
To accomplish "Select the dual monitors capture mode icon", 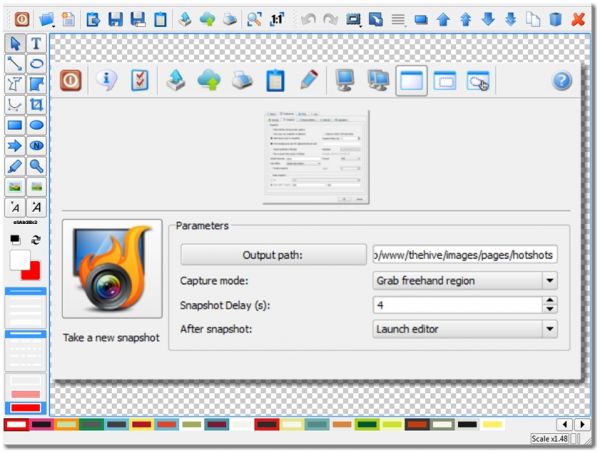I will 378,80.
